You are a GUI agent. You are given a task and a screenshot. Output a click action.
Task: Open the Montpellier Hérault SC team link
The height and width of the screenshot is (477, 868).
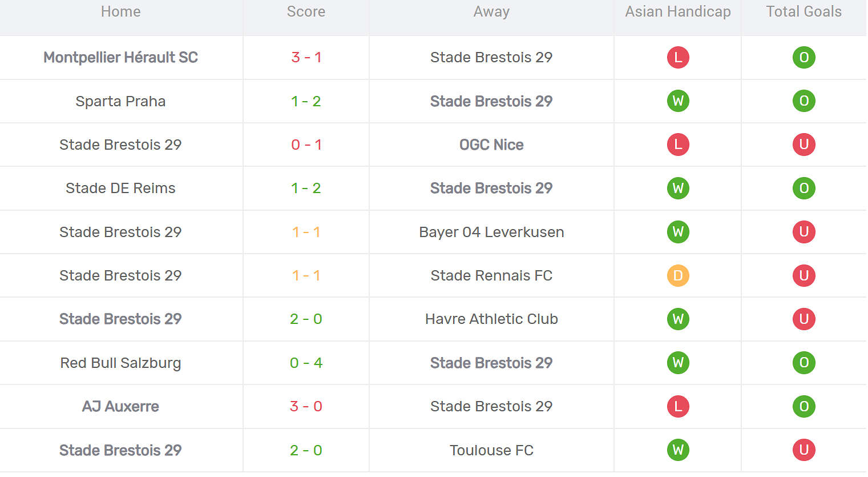(120, 57)
